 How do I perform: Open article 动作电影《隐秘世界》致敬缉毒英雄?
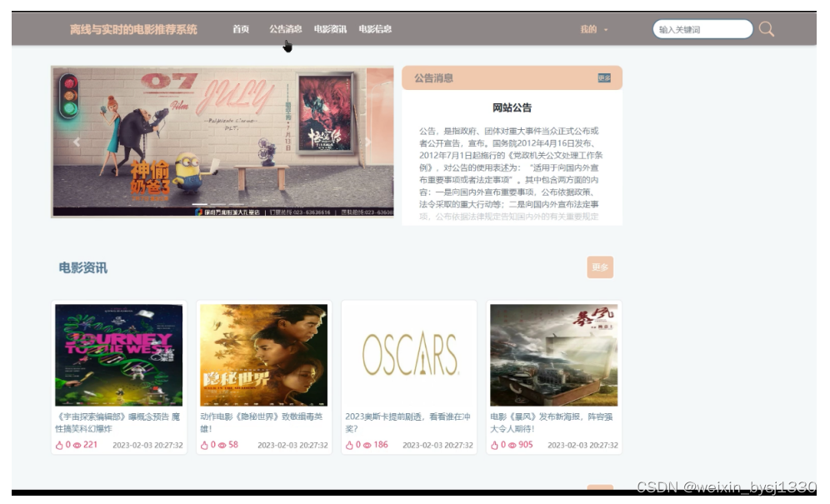(x=262, y=422)
